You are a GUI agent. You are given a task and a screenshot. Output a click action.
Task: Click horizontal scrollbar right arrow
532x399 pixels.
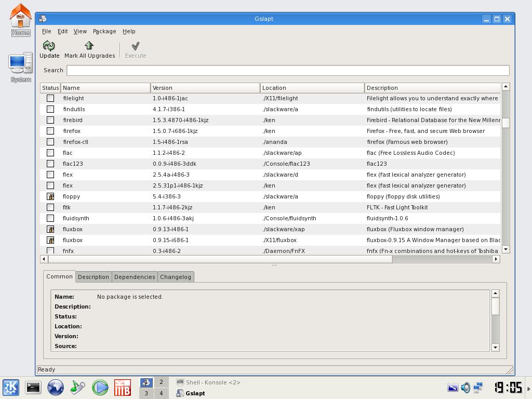click(x=496, y=259)
